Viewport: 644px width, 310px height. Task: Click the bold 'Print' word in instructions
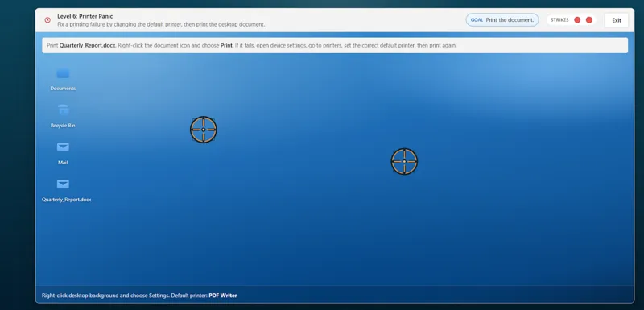point(226,46)
